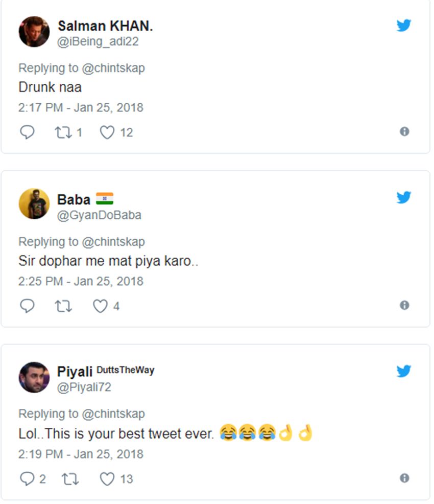The image size is (434, 504).
Task: Retweet the 'Drunk naa' tweet
Action: pyautogui.click(x=63, y=132)
